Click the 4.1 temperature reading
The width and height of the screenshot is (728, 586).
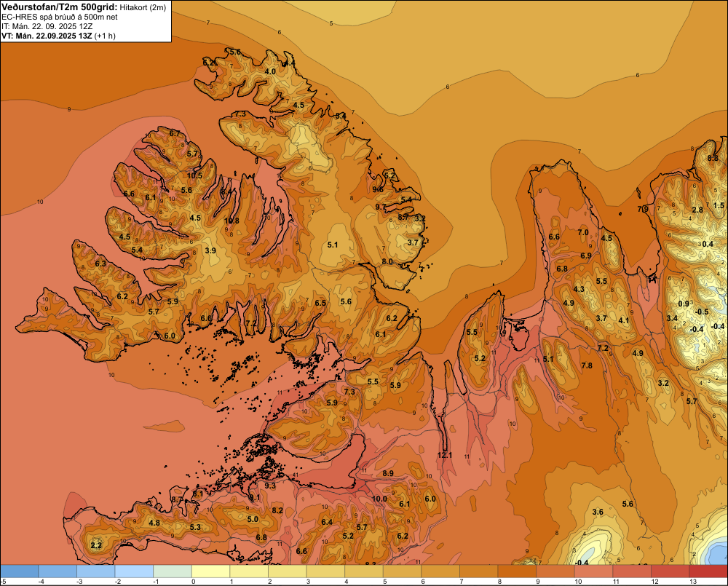pyautogui.click(x=624, y=320)
